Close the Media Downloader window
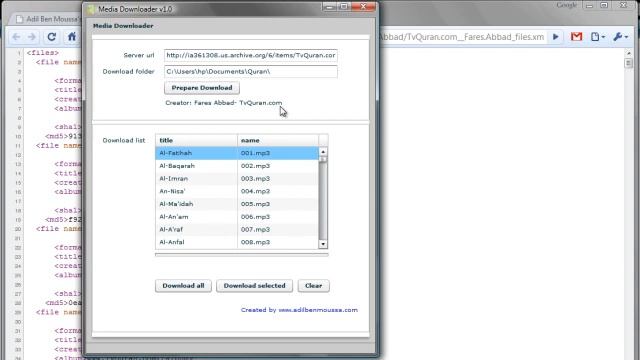Screen dimensions: 640x360 pos(363,7)
